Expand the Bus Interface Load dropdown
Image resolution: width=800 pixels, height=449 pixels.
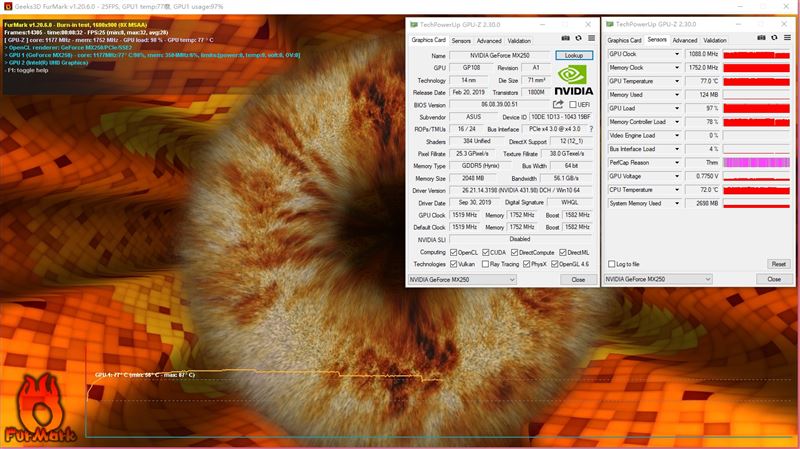pyautogui.click(x=677, y=149)
